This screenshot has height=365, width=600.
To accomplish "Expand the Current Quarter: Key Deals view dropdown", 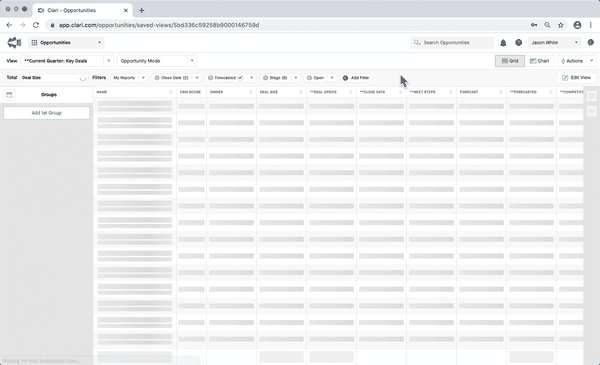I will point(109,61).
